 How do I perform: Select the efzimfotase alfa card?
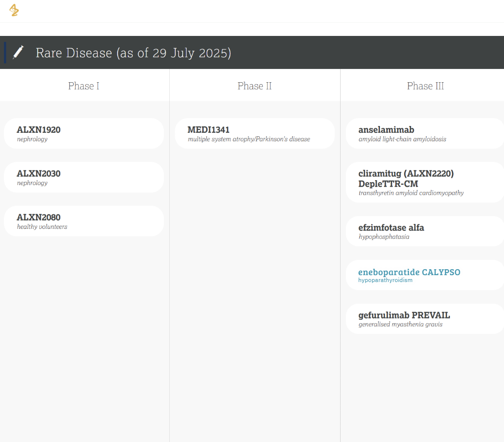425,231
